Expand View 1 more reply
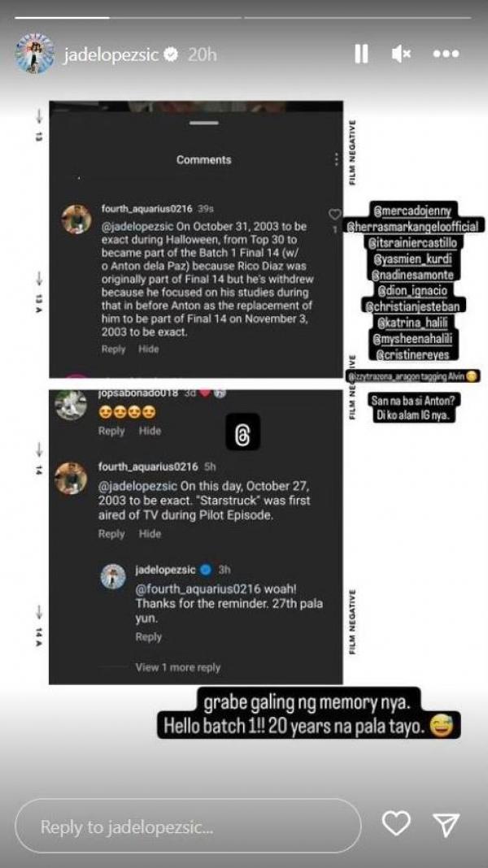 click(x=178, y=667)
